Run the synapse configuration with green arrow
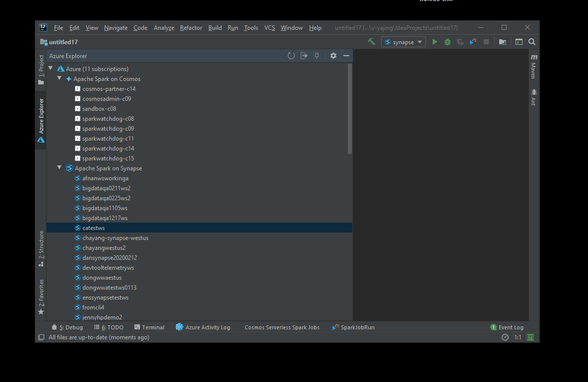Screen dimensions: 588x382 tap(435, 42)
